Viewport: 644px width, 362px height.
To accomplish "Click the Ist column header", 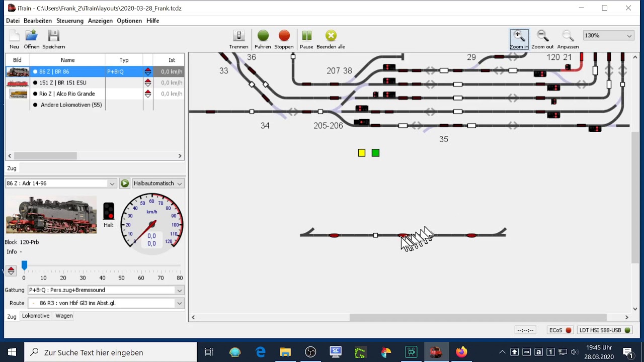I will (x=172, y=60).
